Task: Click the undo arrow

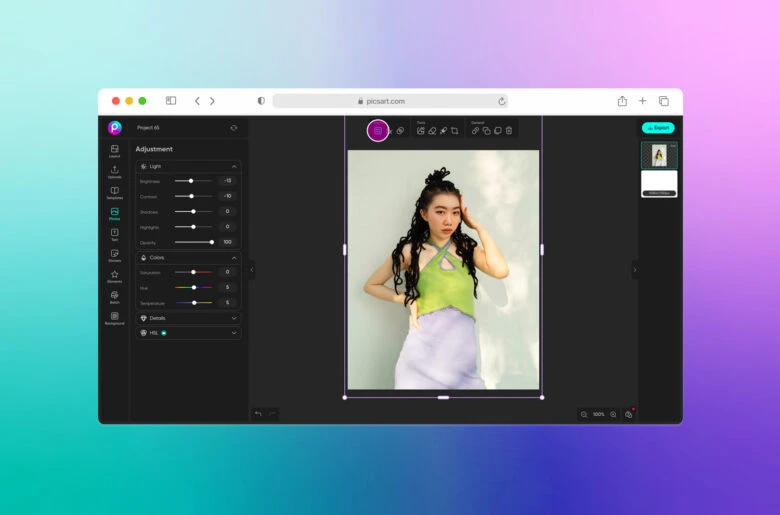Action: click(258, 413)
